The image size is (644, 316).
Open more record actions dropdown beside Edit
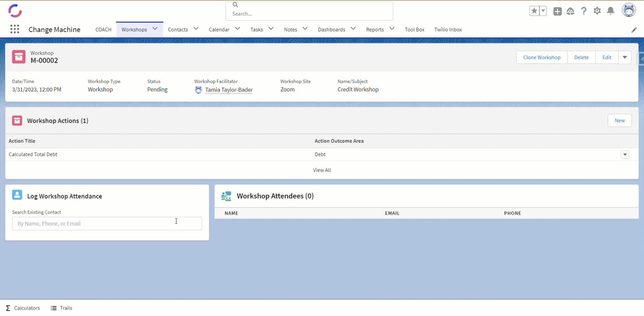pyautogui.click(x=625, y=57)
